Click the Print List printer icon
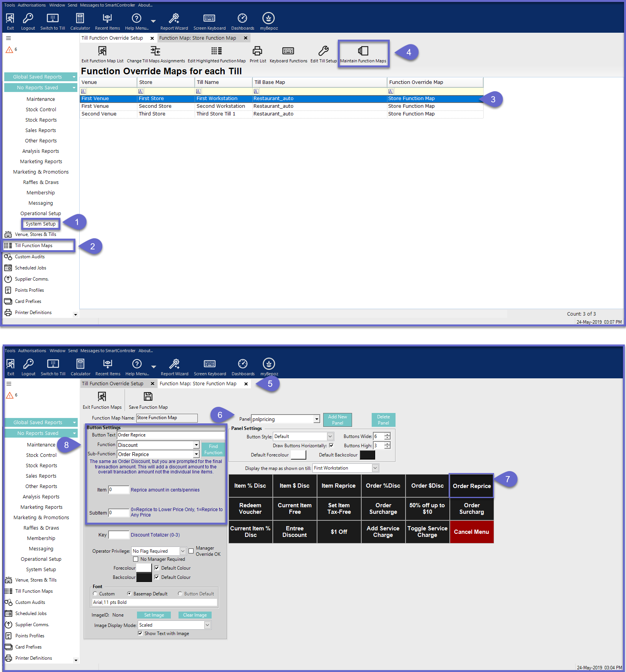The image size is (626, 672). 257,51
